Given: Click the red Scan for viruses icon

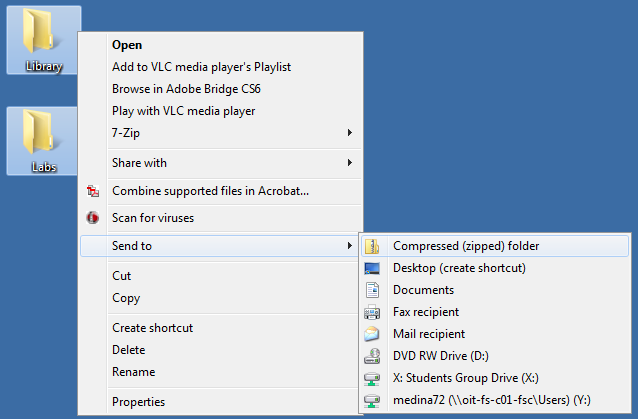Looking at the screenshot, I should coord(94,218).
